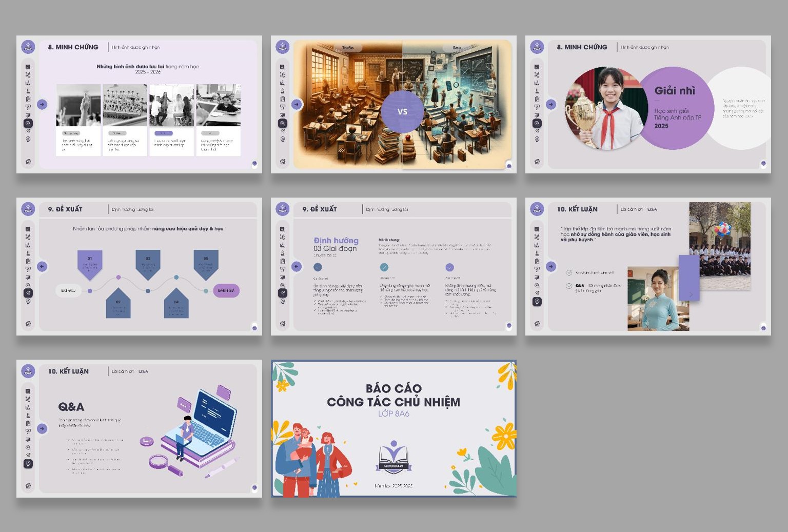The image size is (788, 532).
Task: Click the '10. KẾT LUẬN' heading on the Q&A slide
Action: click(x=68, y=371)
